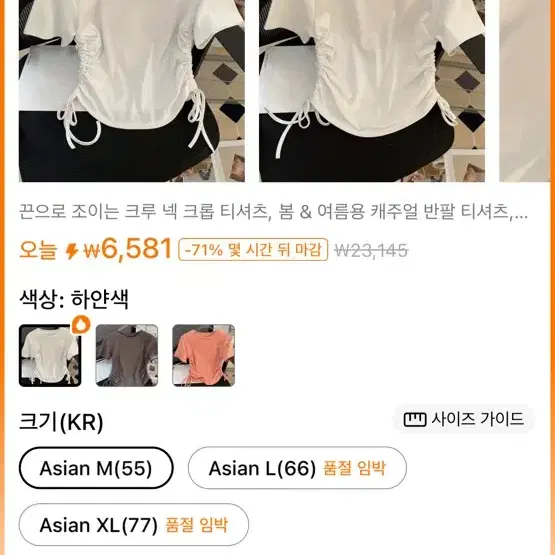Select the coral orange shirt color swatch
The image size is (555, 555).
tap(204, 355)
